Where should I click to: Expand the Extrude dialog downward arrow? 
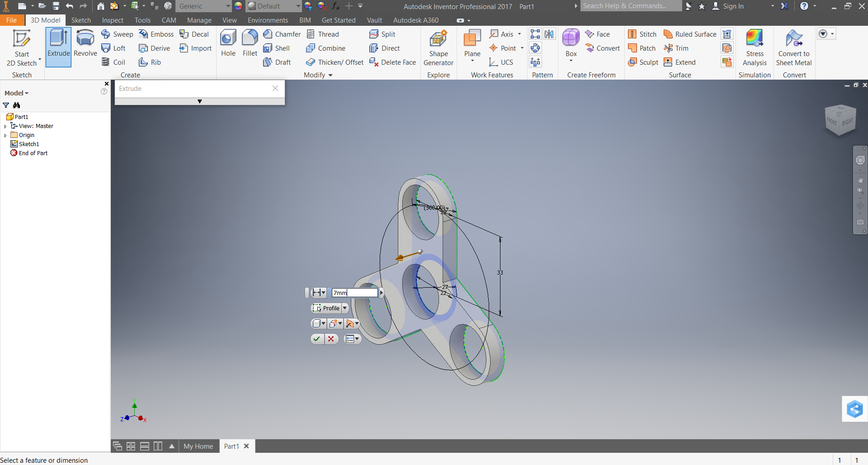point(199,101)
